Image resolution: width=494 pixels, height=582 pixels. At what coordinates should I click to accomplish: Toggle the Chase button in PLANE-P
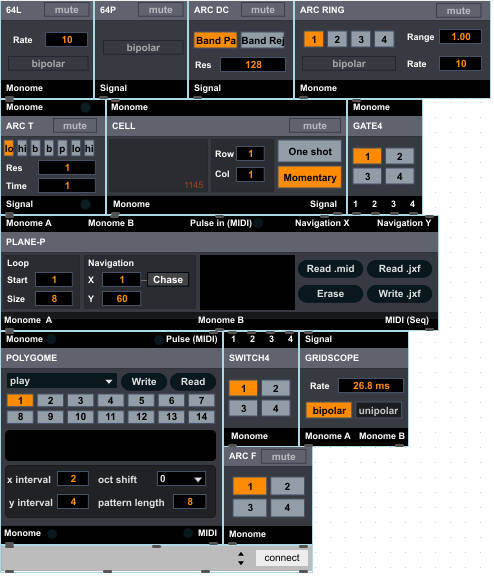(x=168, y=279)
